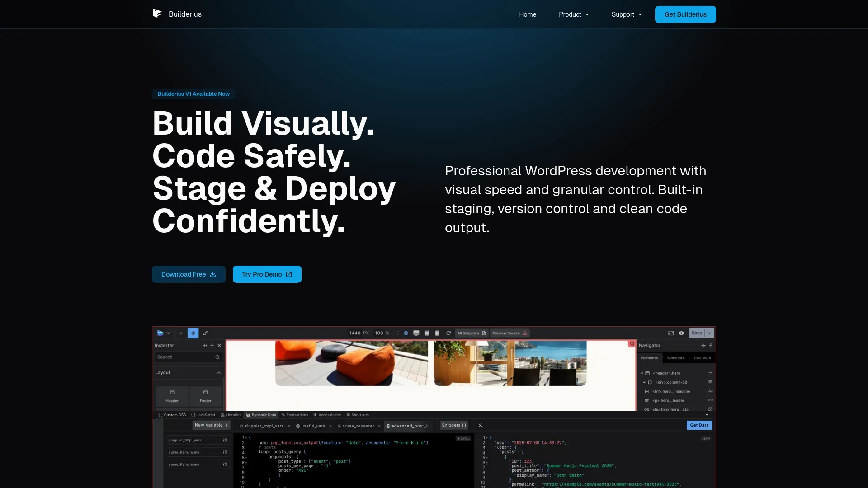Click the Builderius V1 Available Now badge
Viewport: 868px width, 488px height.
pyautogui.click(x=193, y=94)
